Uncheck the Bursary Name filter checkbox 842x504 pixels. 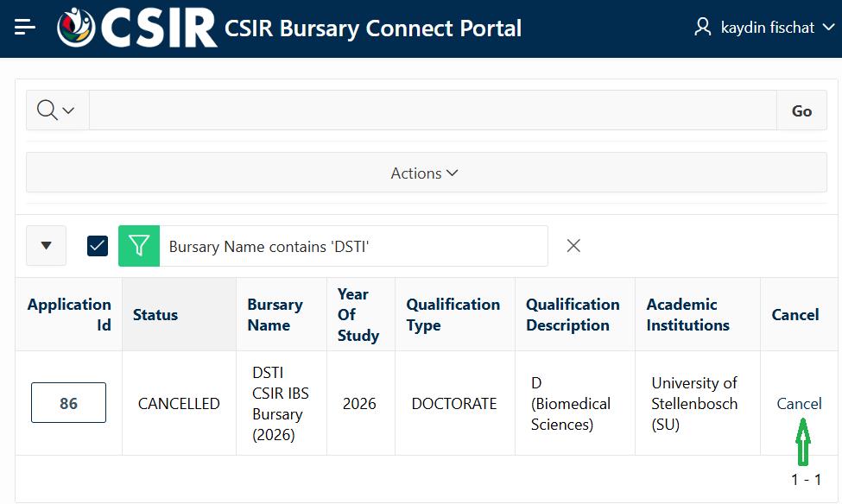coord(98,246)
